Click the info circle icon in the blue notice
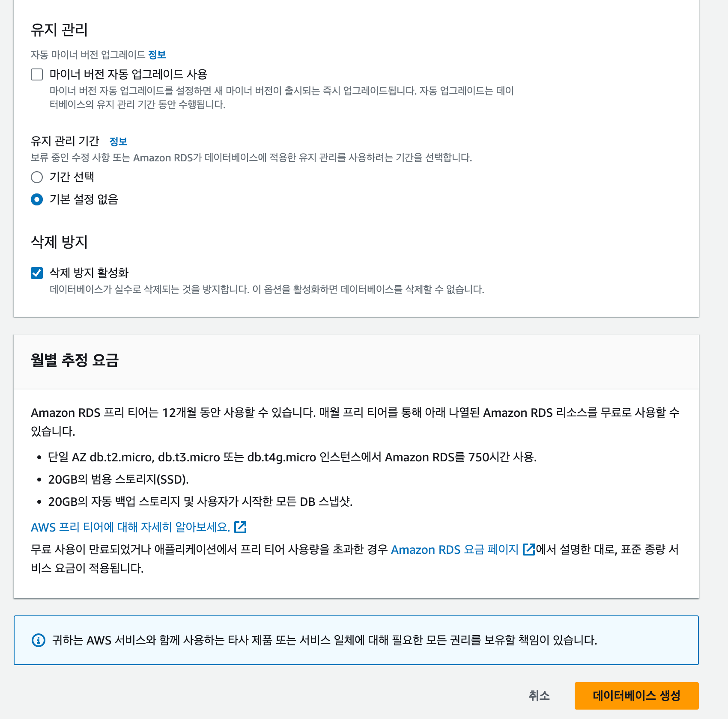728x719 pixels. click(39, 640)
